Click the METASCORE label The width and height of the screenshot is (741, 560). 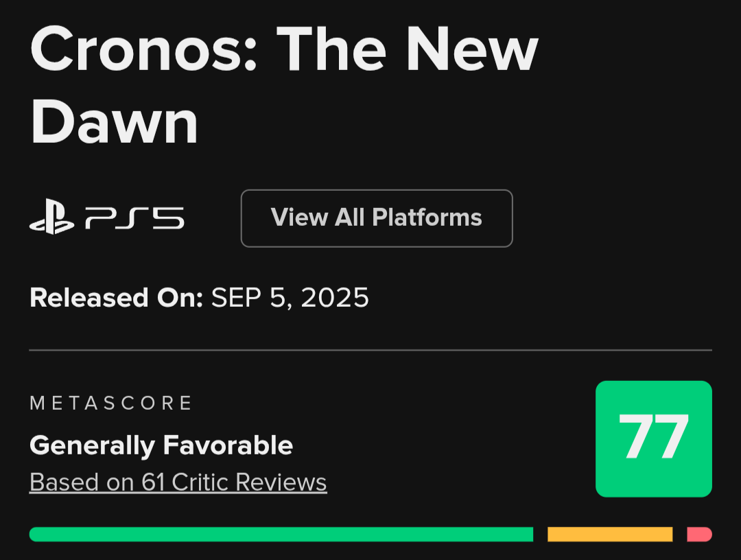(x=111, y=403)
